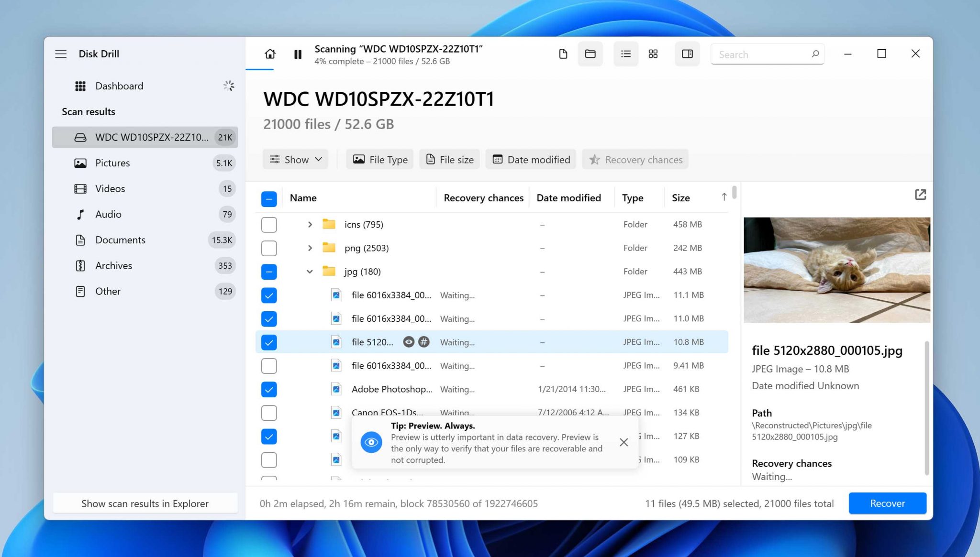The width and height of the screenshot is (980, 557).
Task: Open the file view mode icon
Action: pyautogui.click(x=563, y=54)
